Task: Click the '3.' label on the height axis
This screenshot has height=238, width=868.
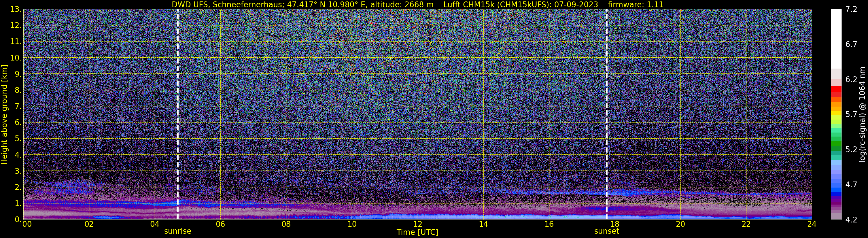Action: click(18, 171)
